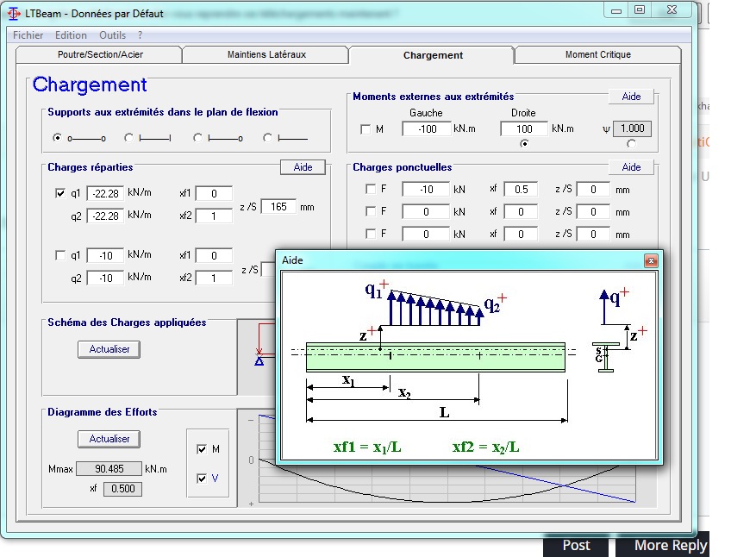
Task: Click first point load xf field 0.5
Action: click(521, 189)
